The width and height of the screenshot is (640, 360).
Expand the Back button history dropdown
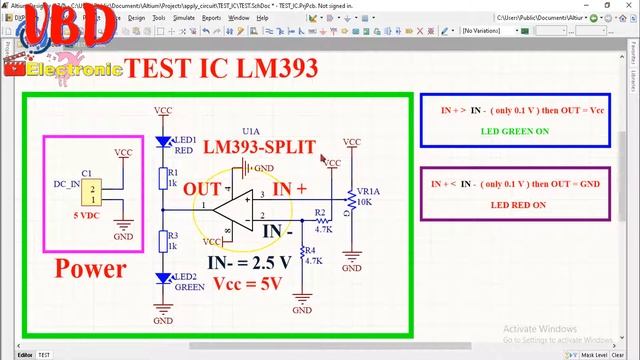(x=602, y=18)
